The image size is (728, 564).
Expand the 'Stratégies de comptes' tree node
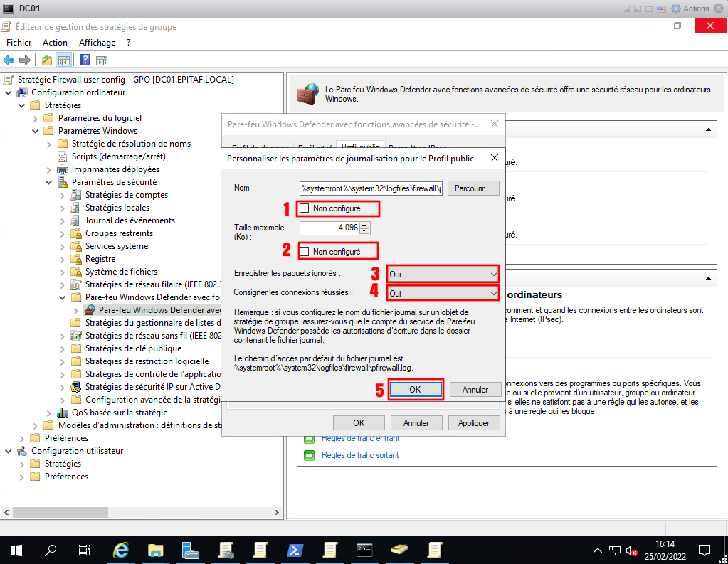pos(63,195)
